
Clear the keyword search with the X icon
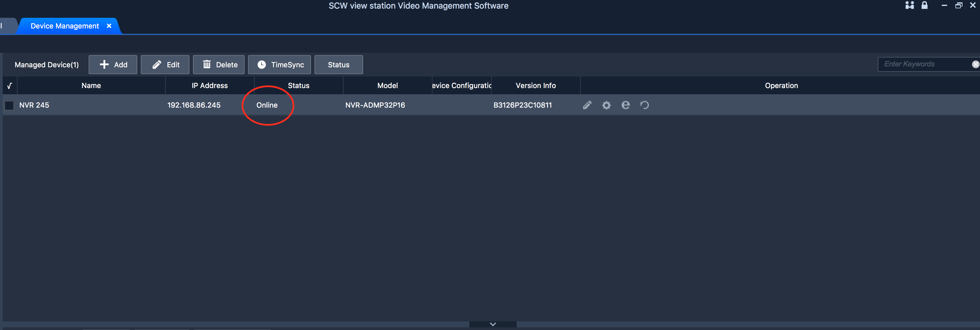tap(976, 64)
